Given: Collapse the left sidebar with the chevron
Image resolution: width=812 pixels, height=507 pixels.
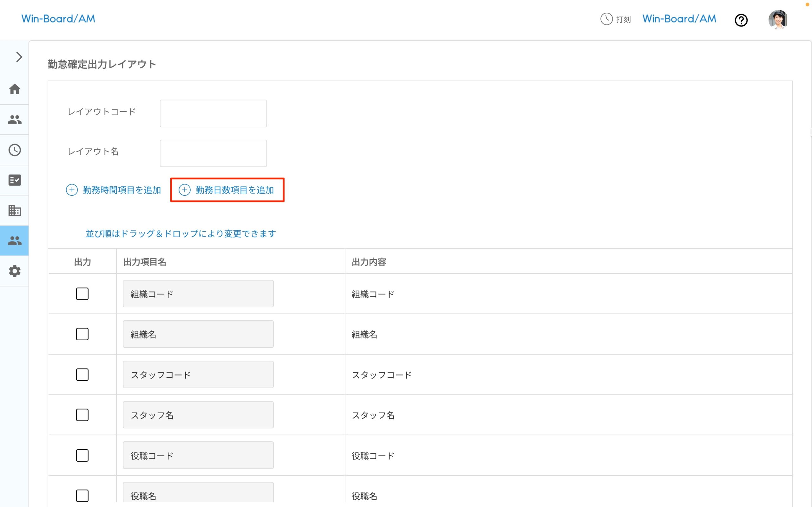Looking at the screenshot, I should tap(18, 57).
